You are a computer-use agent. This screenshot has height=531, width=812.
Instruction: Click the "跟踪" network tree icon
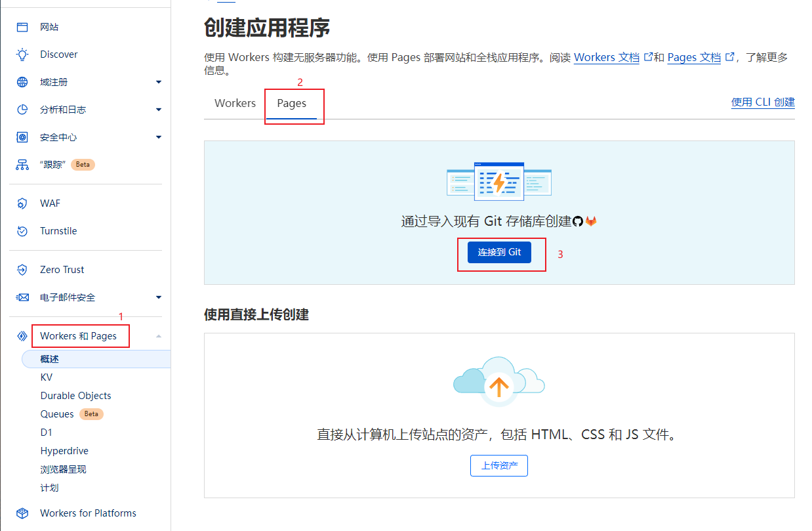tap(22, 165)
